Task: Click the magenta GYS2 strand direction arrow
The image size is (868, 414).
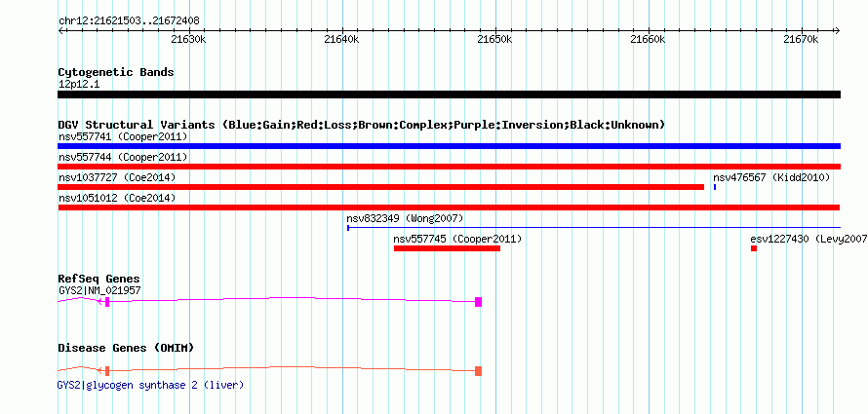Action: tap(99, 302)
